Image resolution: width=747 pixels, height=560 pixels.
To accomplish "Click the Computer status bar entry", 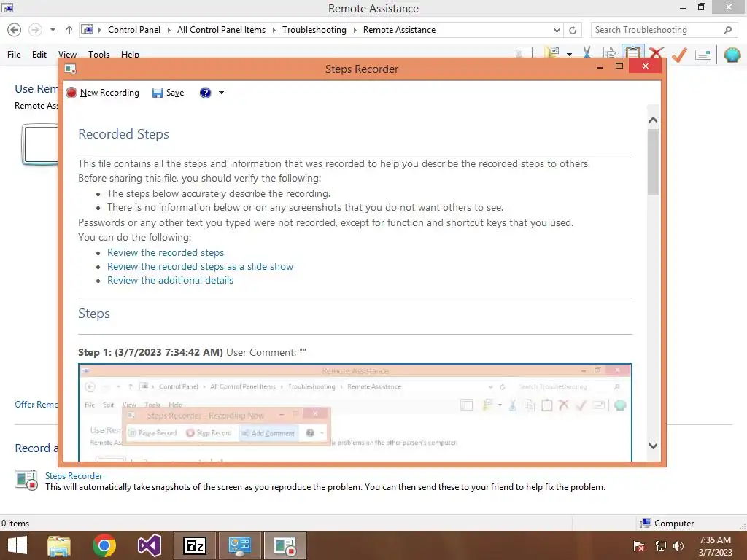I will (667, 523).
